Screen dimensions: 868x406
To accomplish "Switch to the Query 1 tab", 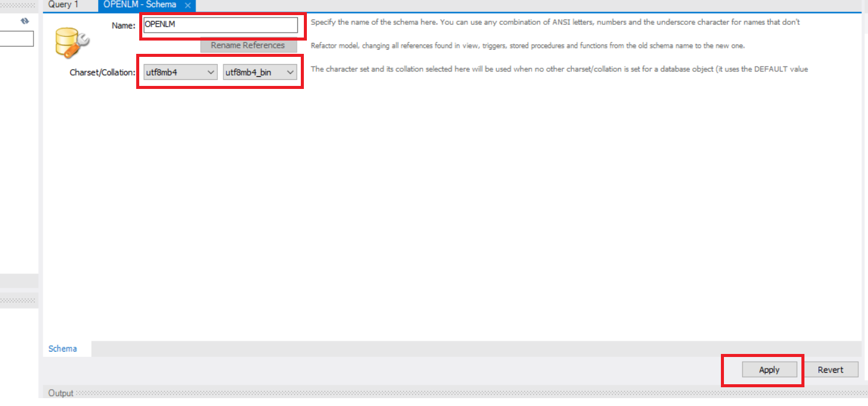I will 64,5.
